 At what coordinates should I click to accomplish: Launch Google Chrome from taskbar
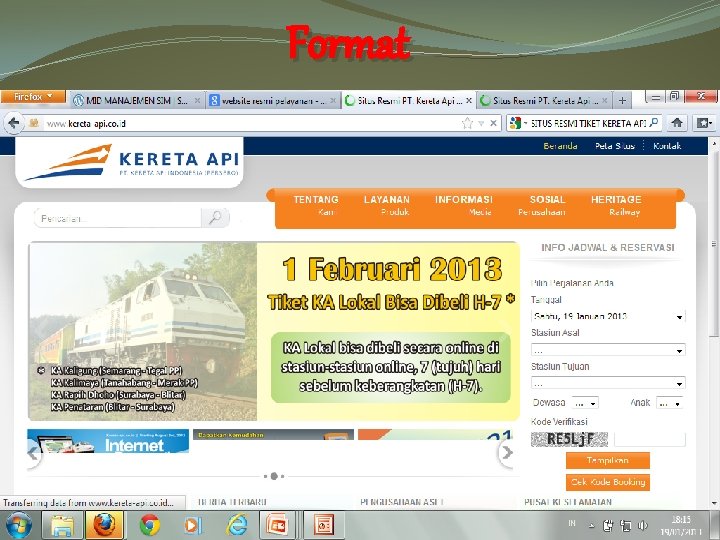coord(150,525)
